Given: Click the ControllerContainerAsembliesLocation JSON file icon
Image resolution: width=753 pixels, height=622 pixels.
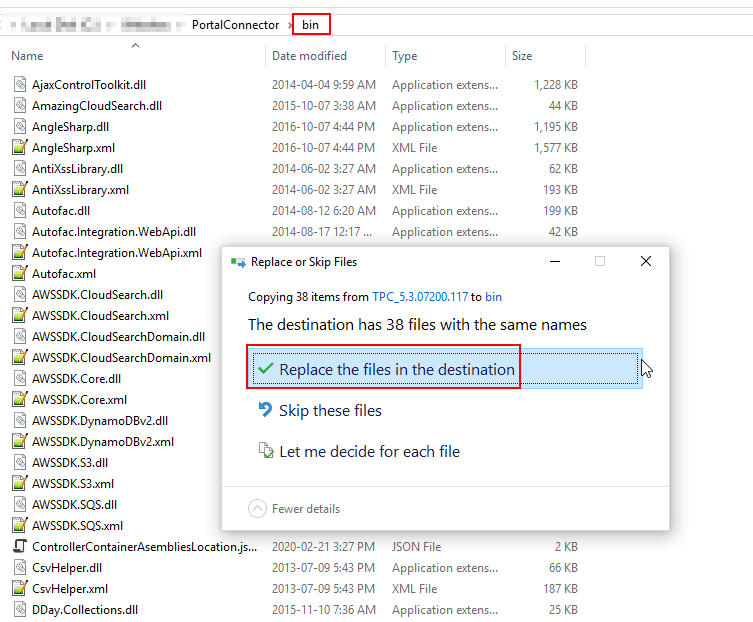Looking at the screenshot, I should (20, 547).
